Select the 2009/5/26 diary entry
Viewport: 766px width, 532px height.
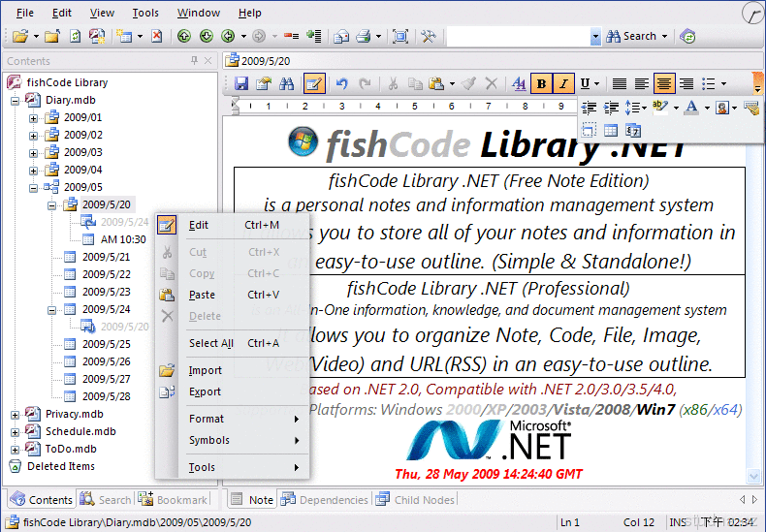point(106,361)
